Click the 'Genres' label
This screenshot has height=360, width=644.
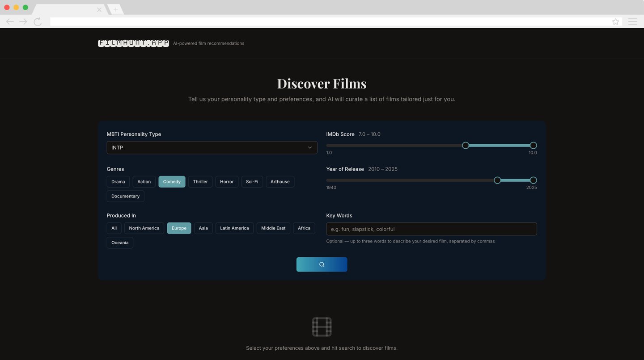[x=115, y=169]
